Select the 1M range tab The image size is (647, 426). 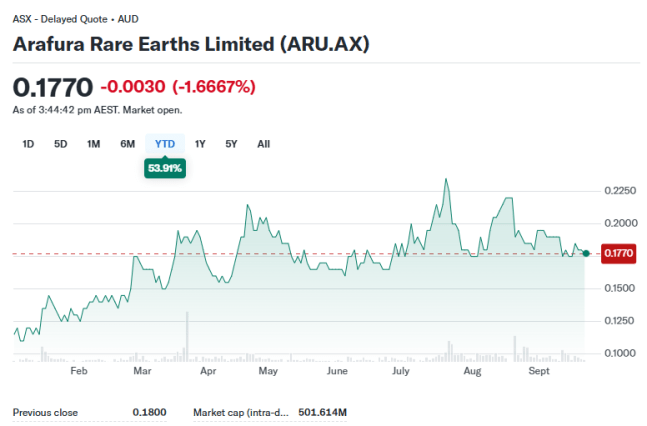pyautogui.click(x=93, y=144)
